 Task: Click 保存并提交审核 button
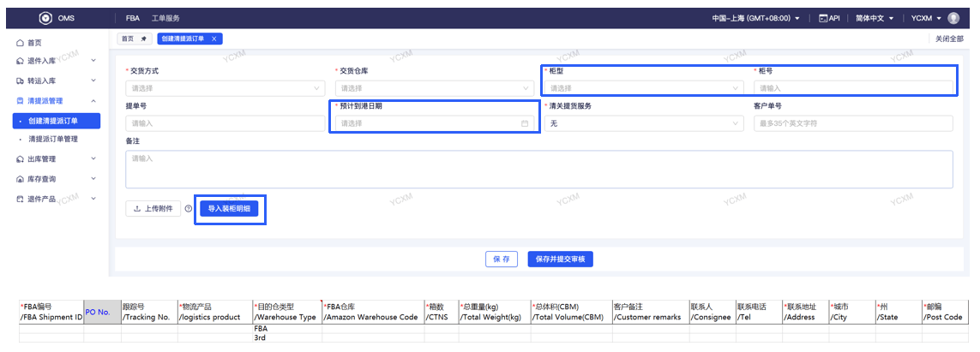coord(560,259)
